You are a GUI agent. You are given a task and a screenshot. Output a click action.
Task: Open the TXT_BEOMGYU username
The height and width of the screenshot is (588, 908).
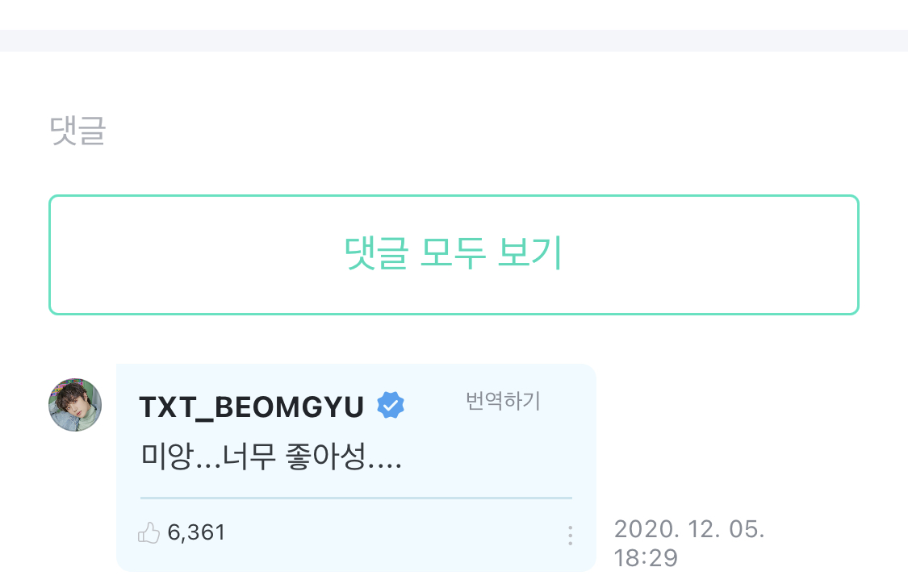click(251, 407)
